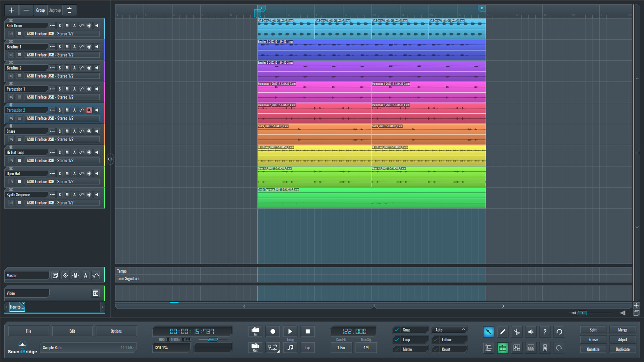Screen dimensions: 644x362
Task: Click the punch Out marker button
Action: (x=255, y=348)
